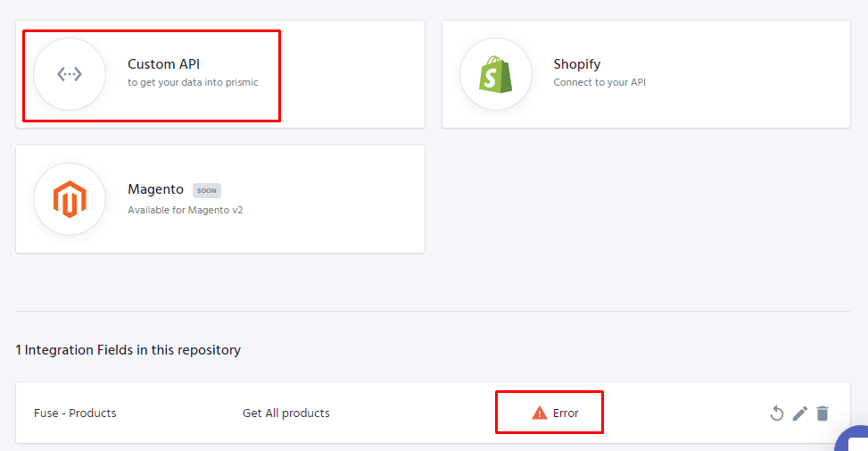This screenshot has height=451, width=868.
Task: Click the orange Magento logo icon
Action: click(x=70, y=199)
